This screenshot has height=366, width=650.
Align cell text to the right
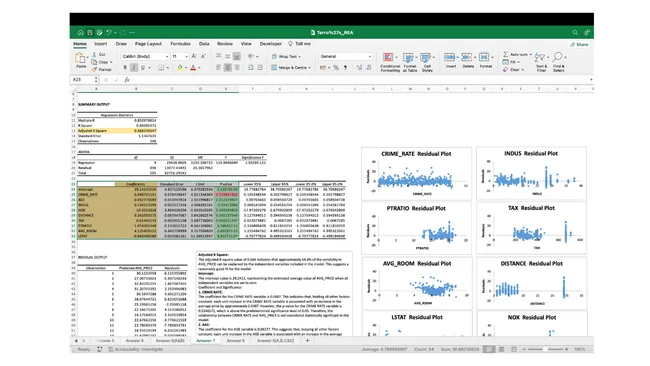pyautogui.click(x=237, y=67)
